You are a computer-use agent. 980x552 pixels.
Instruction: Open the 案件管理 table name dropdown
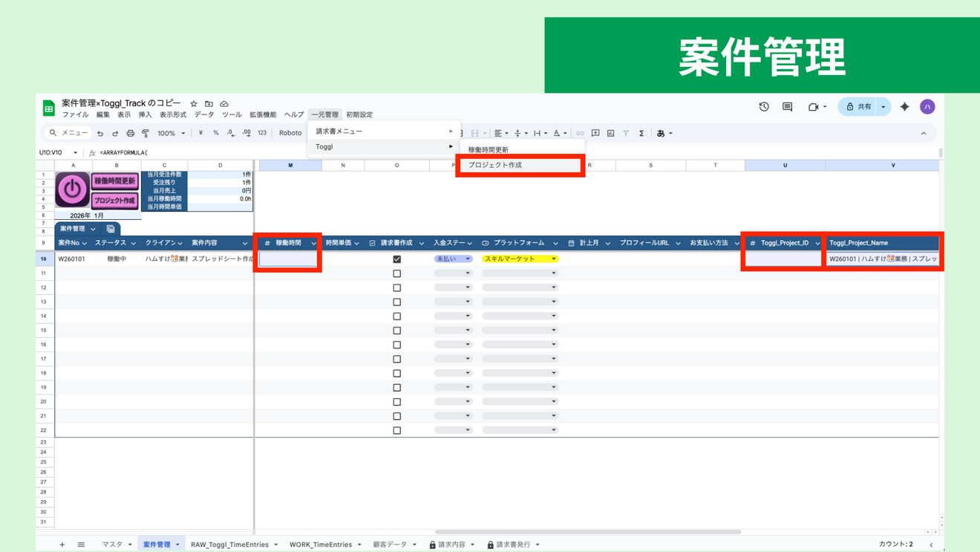(93, 229)
